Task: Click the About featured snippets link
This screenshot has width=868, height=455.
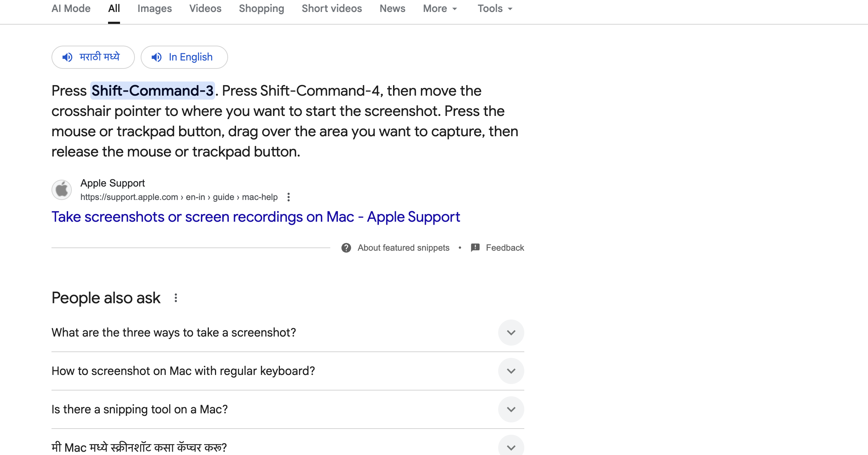Action: click(x=403, y=248)
